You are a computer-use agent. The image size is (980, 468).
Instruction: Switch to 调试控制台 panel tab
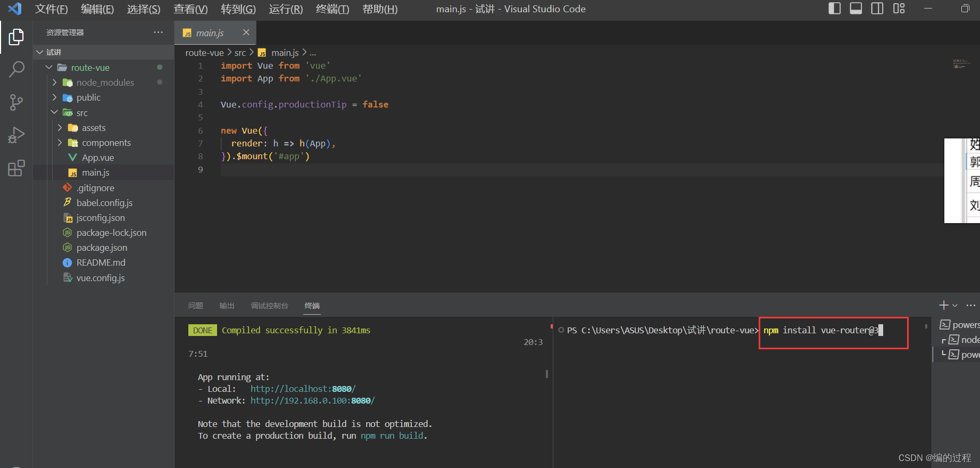tap(269, 306)
